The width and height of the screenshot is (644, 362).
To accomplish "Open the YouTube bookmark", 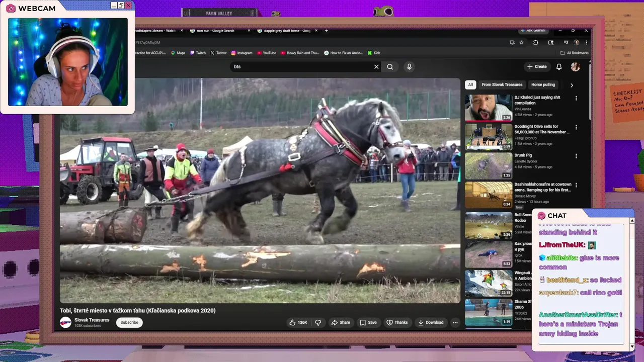I will coord(267,53).
